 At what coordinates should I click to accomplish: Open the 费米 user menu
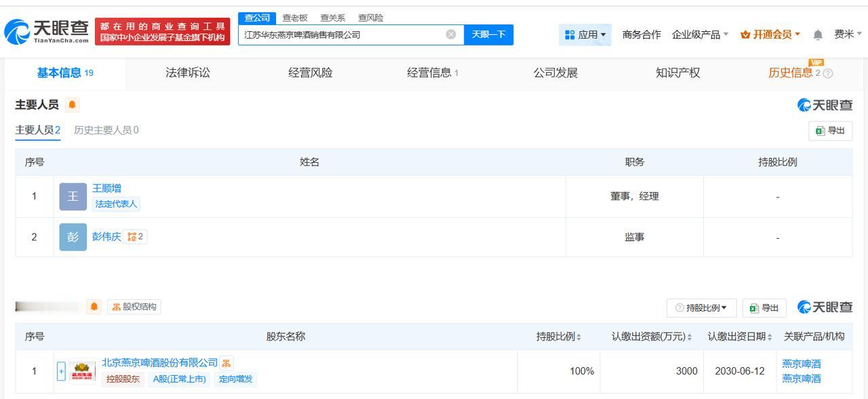tap(848, 34)
